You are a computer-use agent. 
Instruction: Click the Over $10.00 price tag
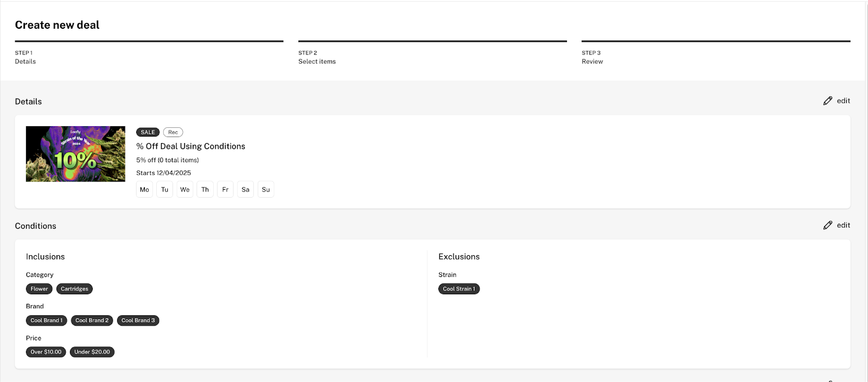(x=46, y=352)
